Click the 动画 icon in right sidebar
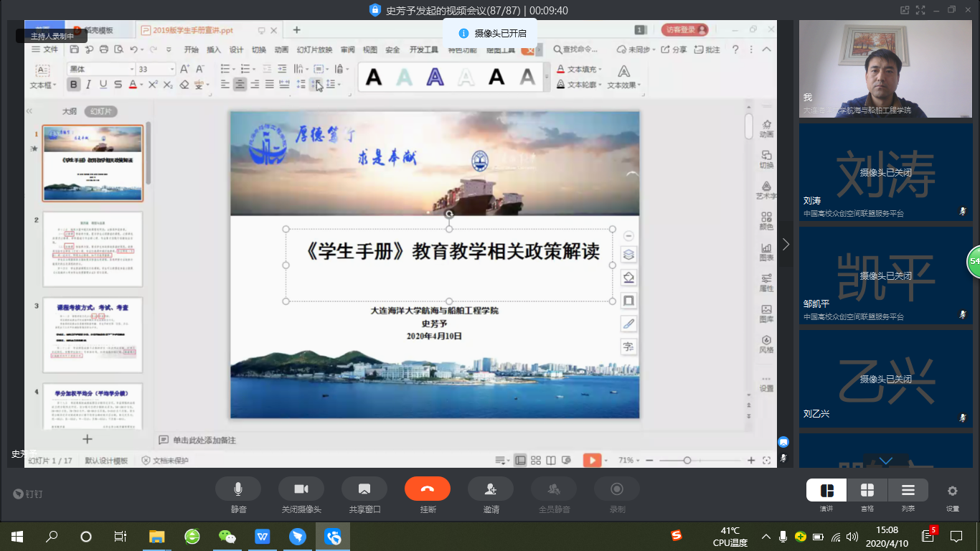 [x=766, y=128]
